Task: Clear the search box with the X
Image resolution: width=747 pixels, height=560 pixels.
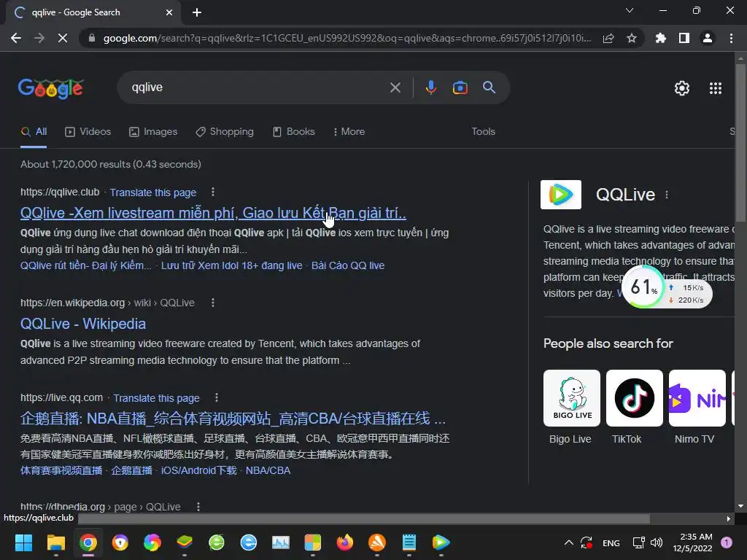Action: 395,87
